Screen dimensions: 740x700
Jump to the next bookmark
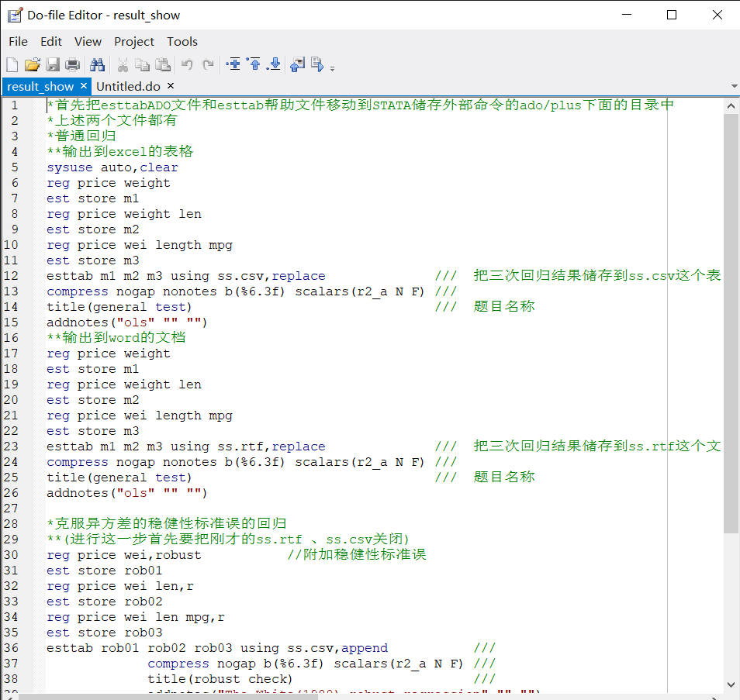click(x=274, y=64)
